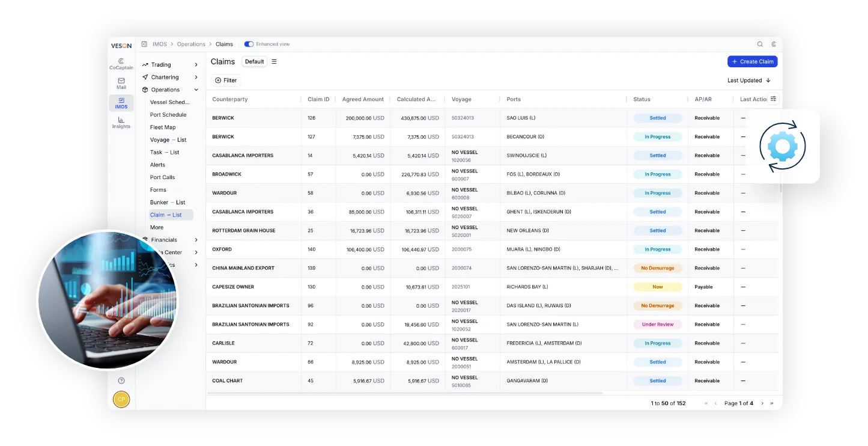The image size is (868, 446).
Task: Click the horizontal scrollbar below the table
Action: (405, 393)
